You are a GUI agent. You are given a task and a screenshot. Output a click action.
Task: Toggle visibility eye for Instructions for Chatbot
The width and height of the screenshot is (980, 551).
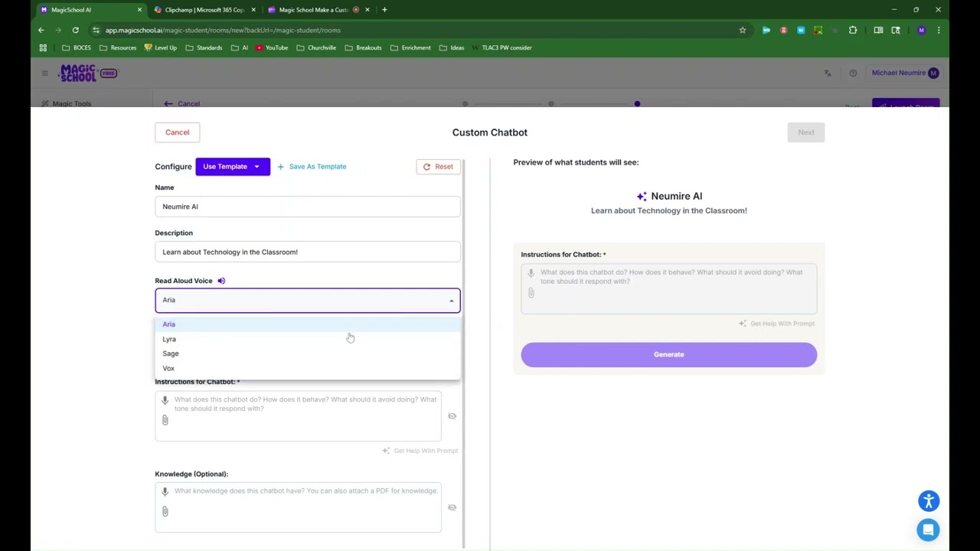tap(452, 416)
